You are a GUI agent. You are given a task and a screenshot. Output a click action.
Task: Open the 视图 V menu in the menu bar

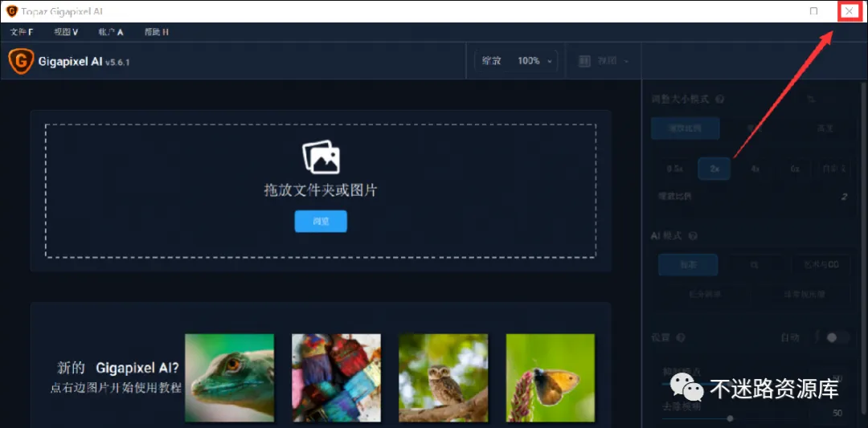pos(66,32)
